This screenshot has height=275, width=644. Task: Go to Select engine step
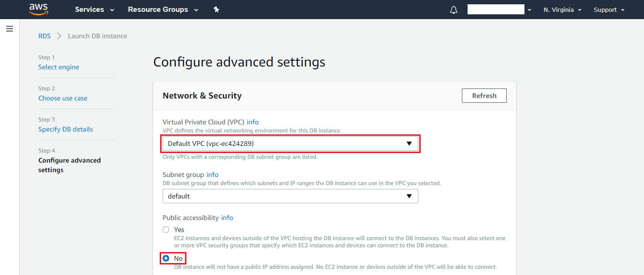pyautogui.click(x=59, y=67)
